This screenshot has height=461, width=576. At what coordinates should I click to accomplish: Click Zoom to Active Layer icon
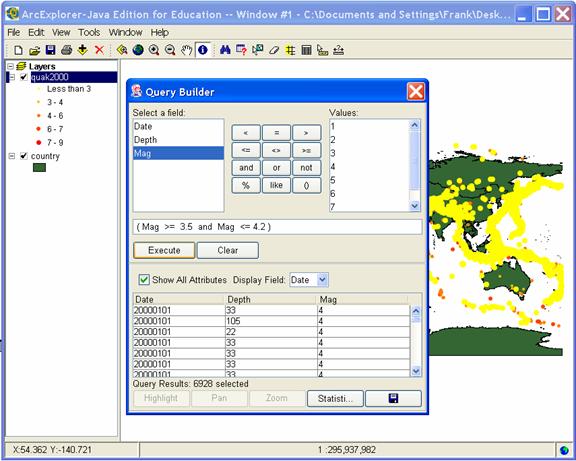tap(122, 50)
